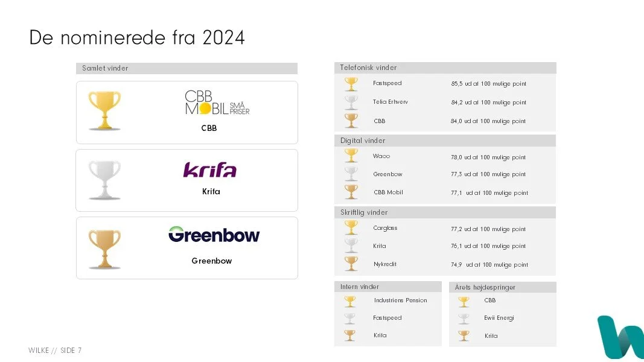This screenshot has width=644, height=362.
Task: Click the gold trophy beside CBB overall winner
Action: point(105,111)
